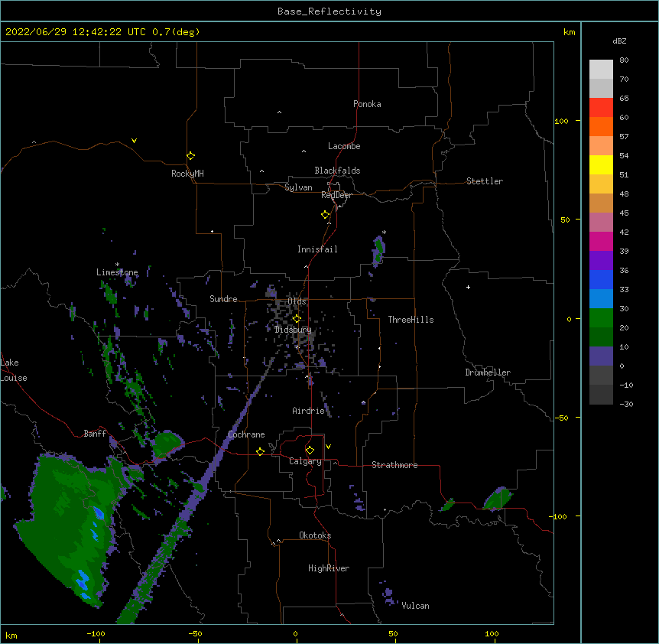Click the ThreeHills city label
Image resolution: width=659 pixels, height=644 pixels.
pos(411,320)
